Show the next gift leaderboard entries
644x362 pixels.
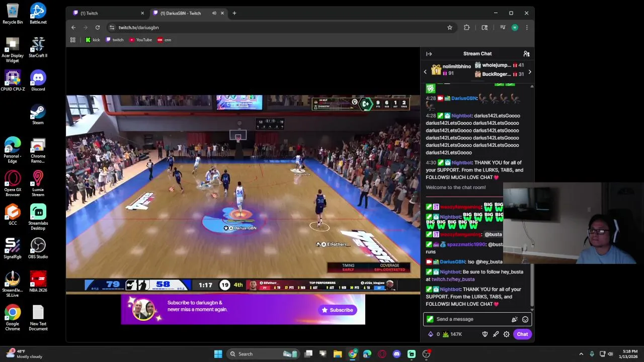pyautogui.click(x=529, y=72)
